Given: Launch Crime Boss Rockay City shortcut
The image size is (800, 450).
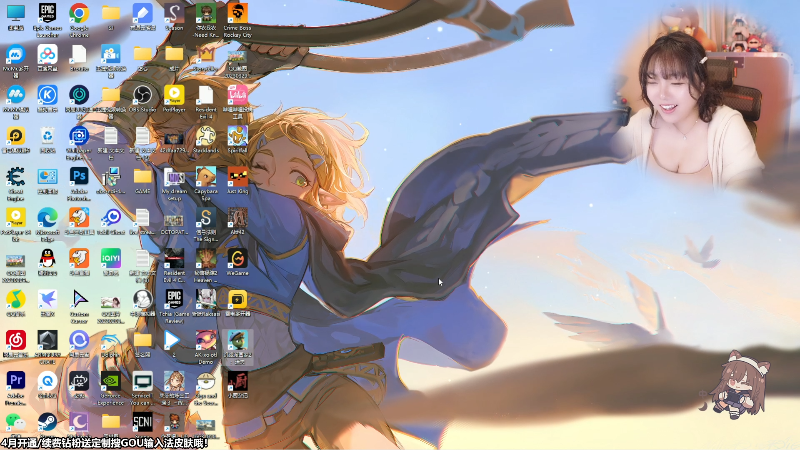Looking at the screenshot, I should 237,14.
